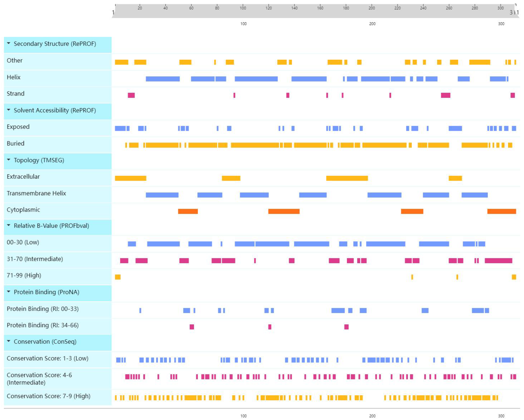The image size is (524, 420).
Task: Click the first Extracellular yellow segment
Action: pyautogui.click(x=131, y=178)
